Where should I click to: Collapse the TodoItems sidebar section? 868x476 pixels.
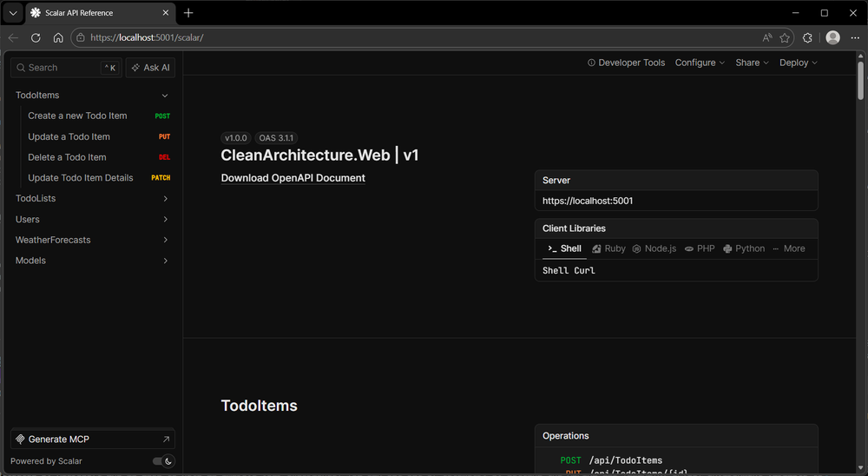164,96
